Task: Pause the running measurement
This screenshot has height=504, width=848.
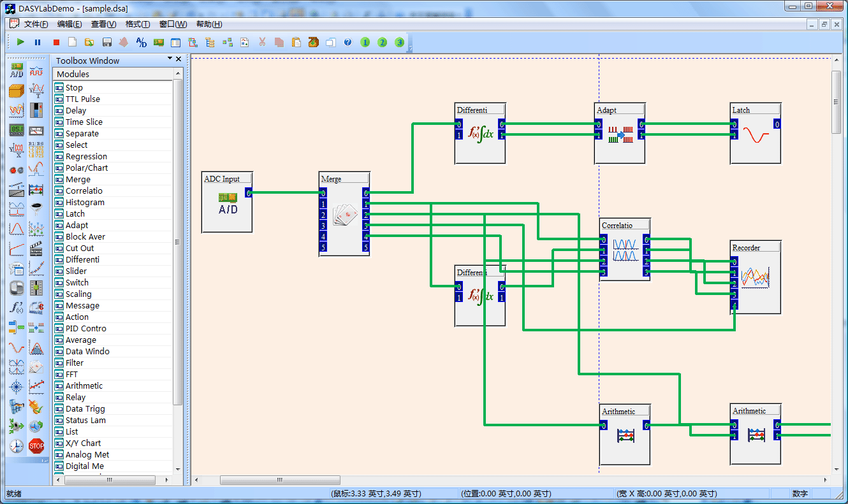Action: point(38,42)
